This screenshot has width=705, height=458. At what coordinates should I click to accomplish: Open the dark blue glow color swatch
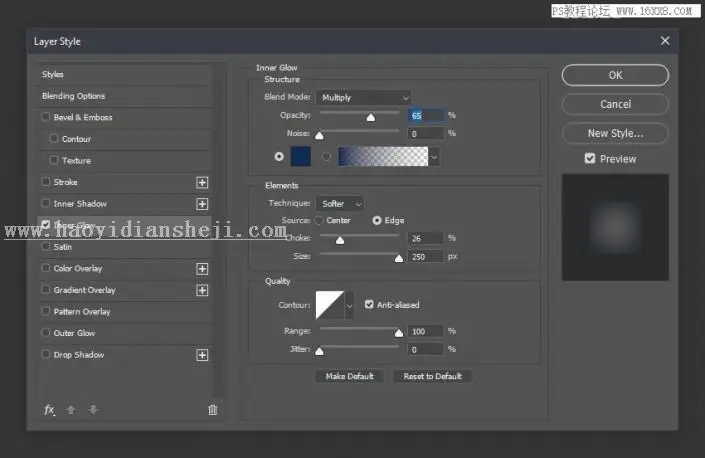(x=301, y=156)
